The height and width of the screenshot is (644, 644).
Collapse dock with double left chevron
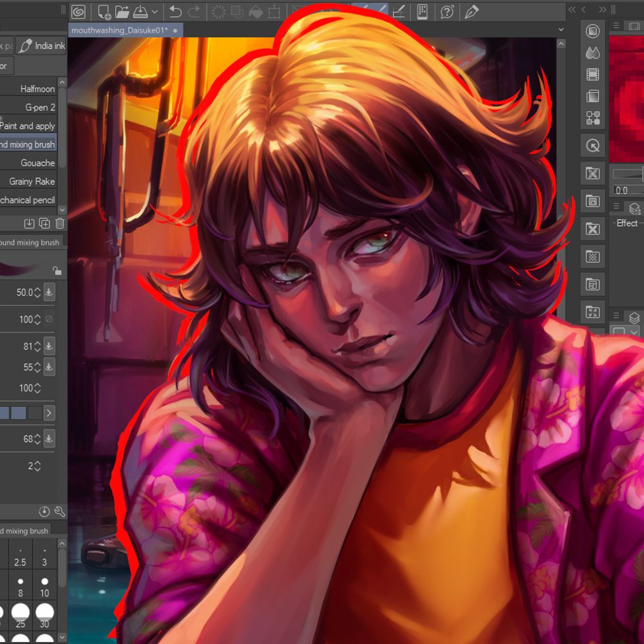(x=572, y=10)
